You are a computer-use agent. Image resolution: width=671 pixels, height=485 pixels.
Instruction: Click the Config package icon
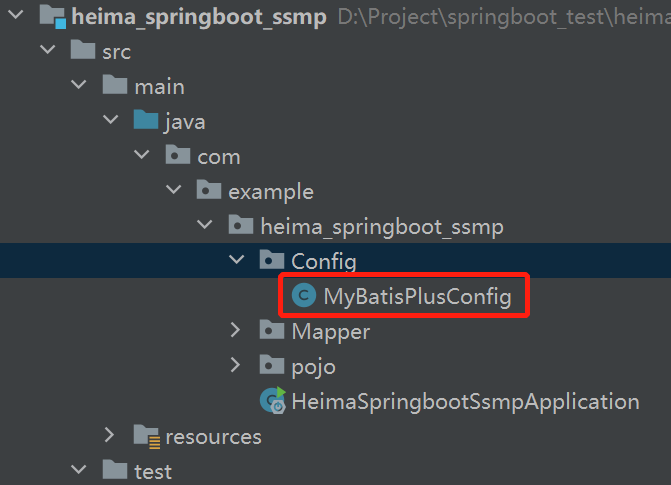click(x=271, y=261)
